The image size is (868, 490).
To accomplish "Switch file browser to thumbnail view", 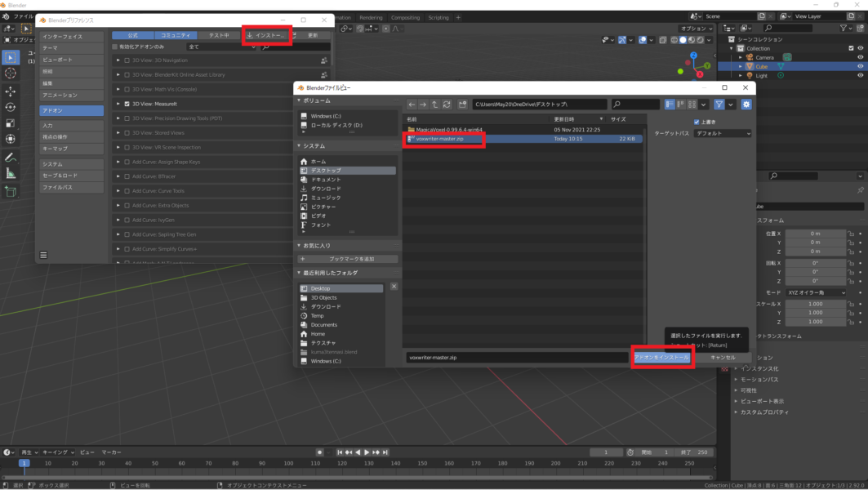I will pyautogui.click(x=692, y=104).
